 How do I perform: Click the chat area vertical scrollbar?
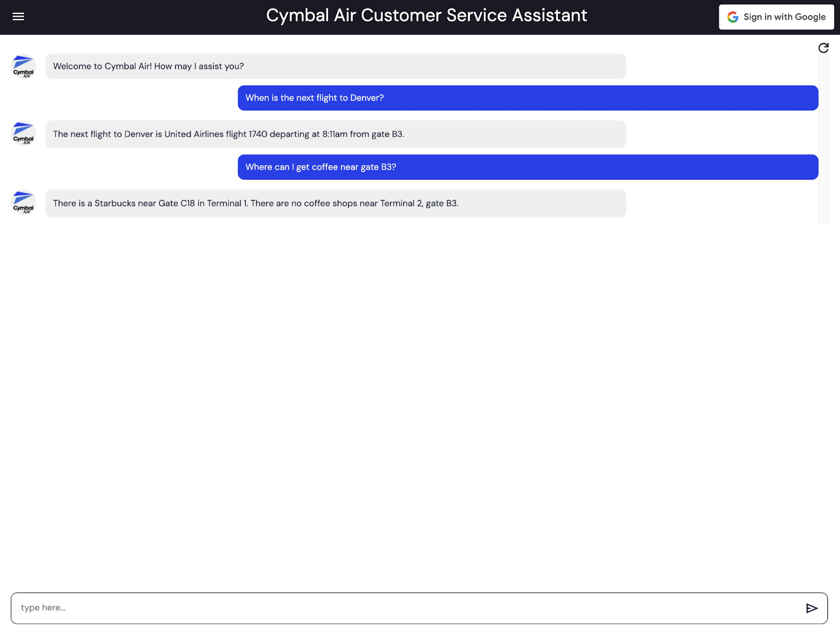tap(823, 139)
